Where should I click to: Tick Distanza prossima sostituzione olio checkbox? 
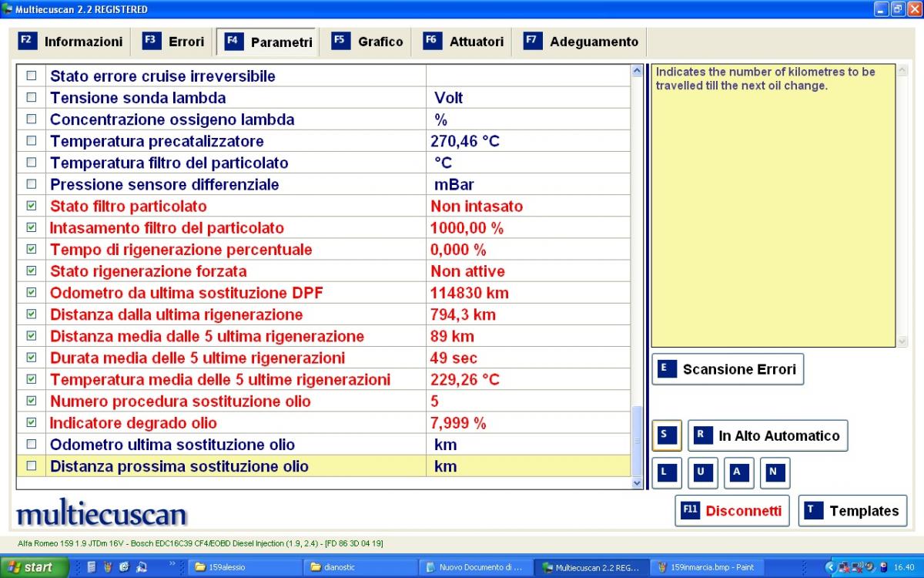coord(32,465)
